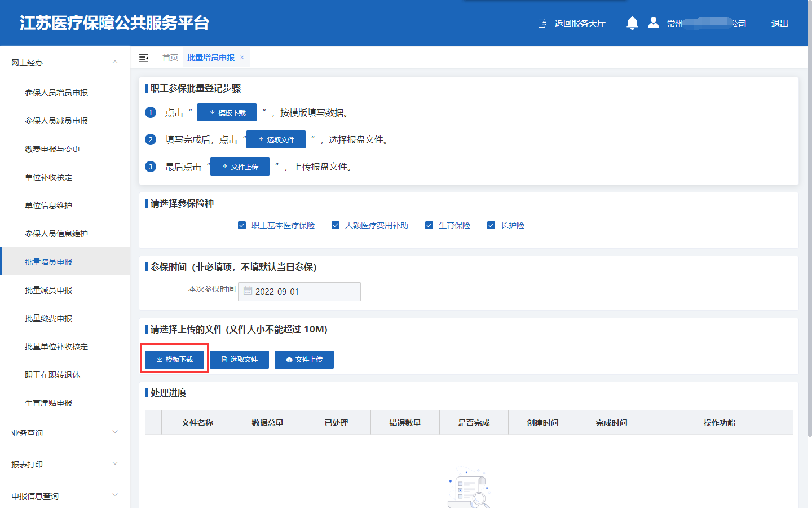The image size is (812, 508).
Task: Click 文件上传 button with cloud icon
Action: [x=304, y=360]
